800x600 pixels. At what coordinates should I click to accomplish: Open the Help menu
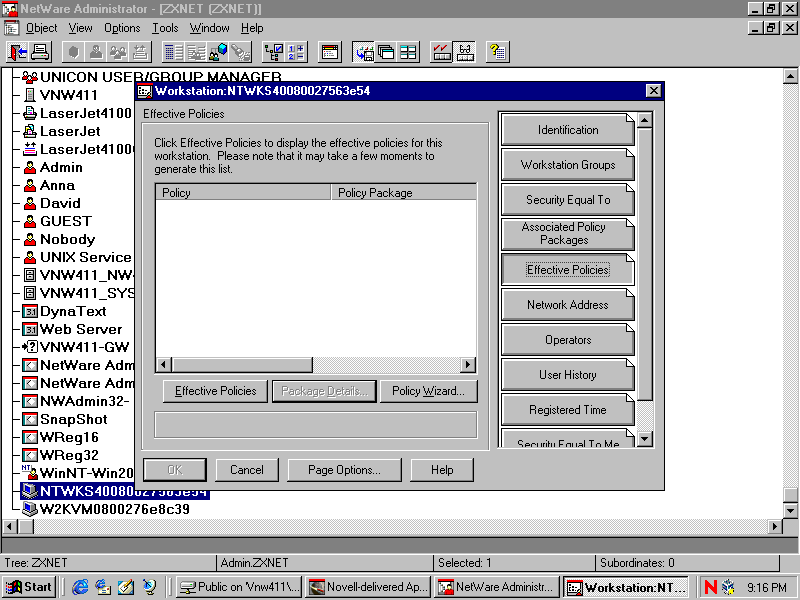(252, 28)
